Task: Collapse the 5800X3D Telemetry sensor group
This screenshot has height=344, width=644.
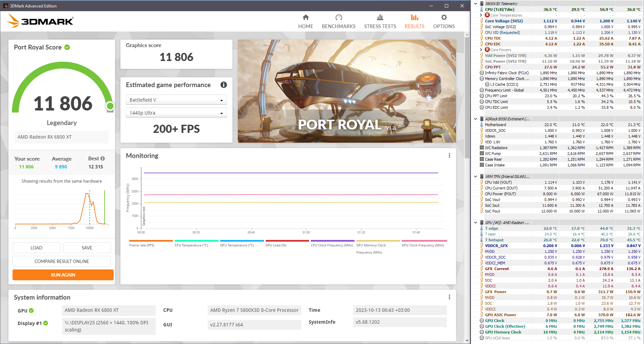Action: coord(476,4)
